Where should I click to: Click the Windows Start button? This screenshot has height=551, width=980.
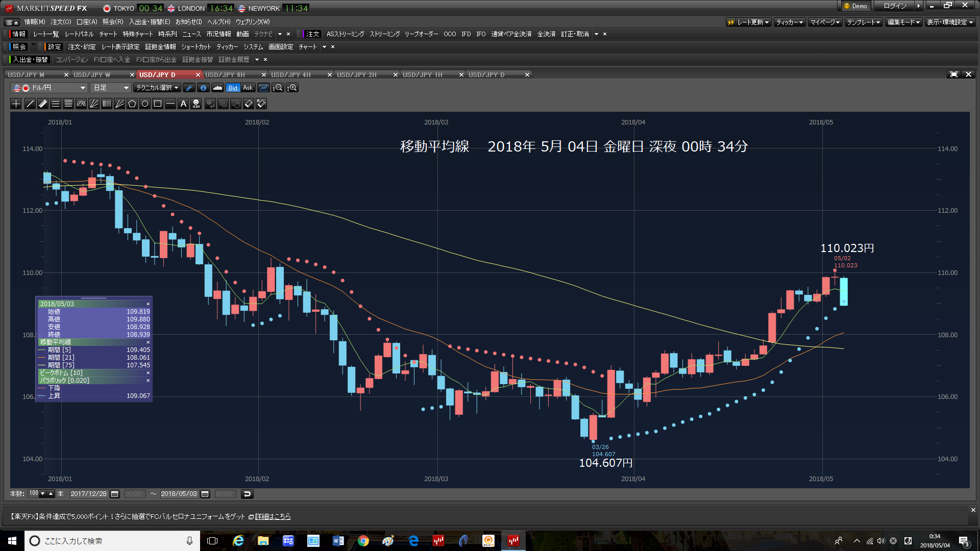point(12,541)
